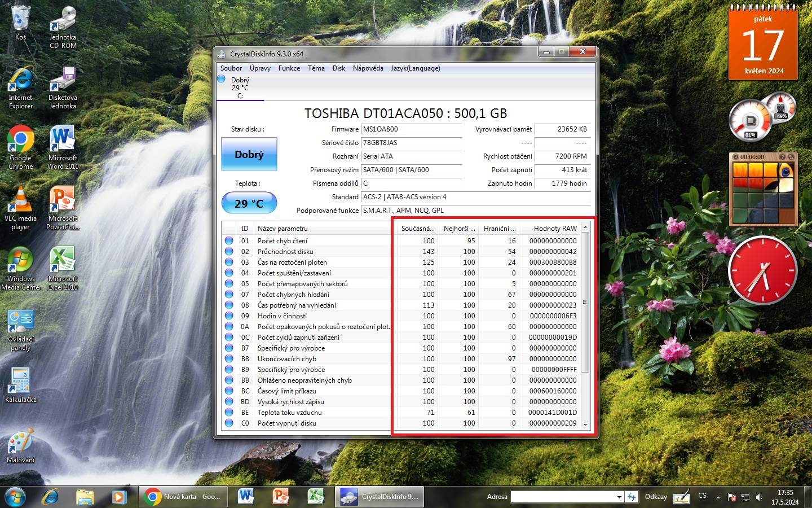Select the Internet Explorer desktop icon
The image size is (812, 508).
pos(20,87)
